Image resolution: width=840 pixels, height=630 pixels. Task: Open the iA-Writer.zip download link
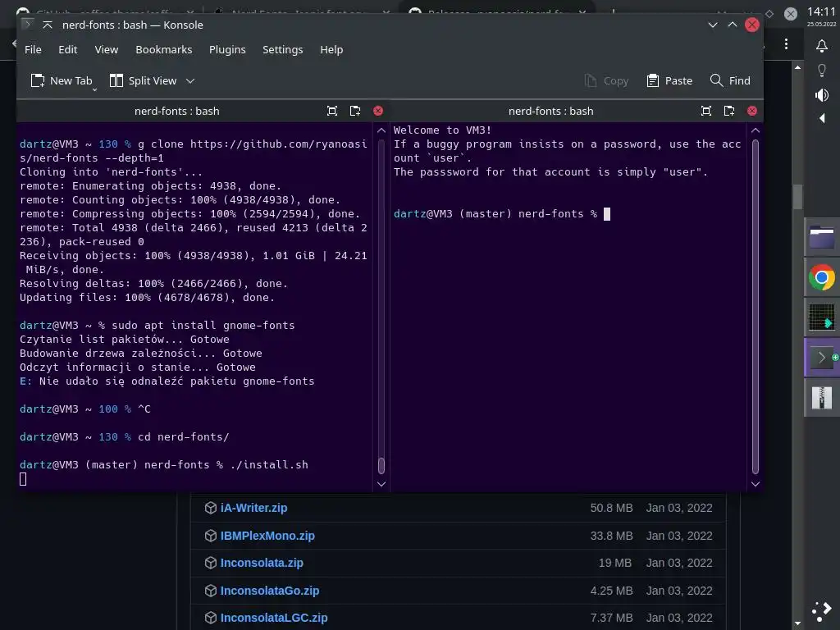pyautogui.click(x=254, y=508)
